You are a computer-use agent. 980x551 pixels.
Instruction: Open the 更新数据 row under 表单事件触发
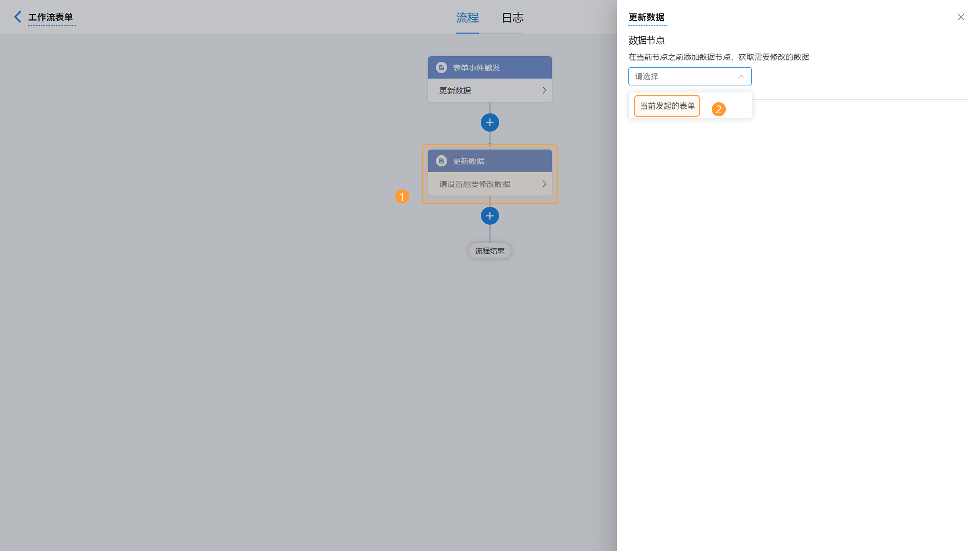pos(490,91)
